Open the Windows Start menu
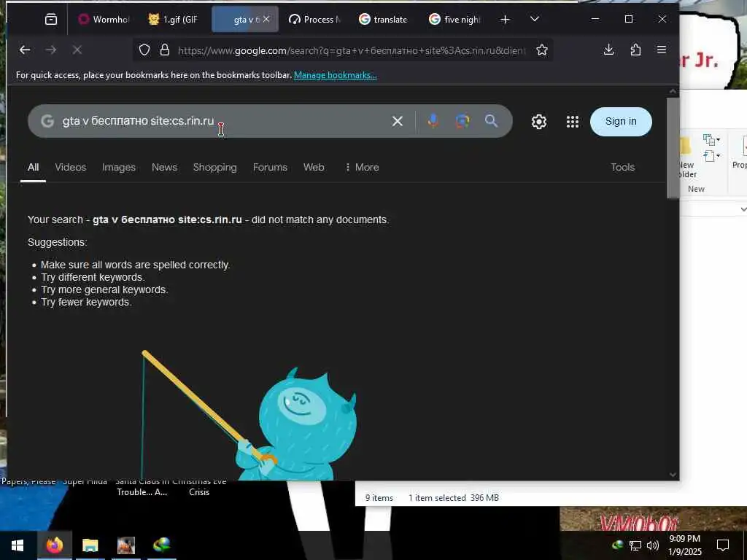The image size is (747, 560). pos(18,545)
